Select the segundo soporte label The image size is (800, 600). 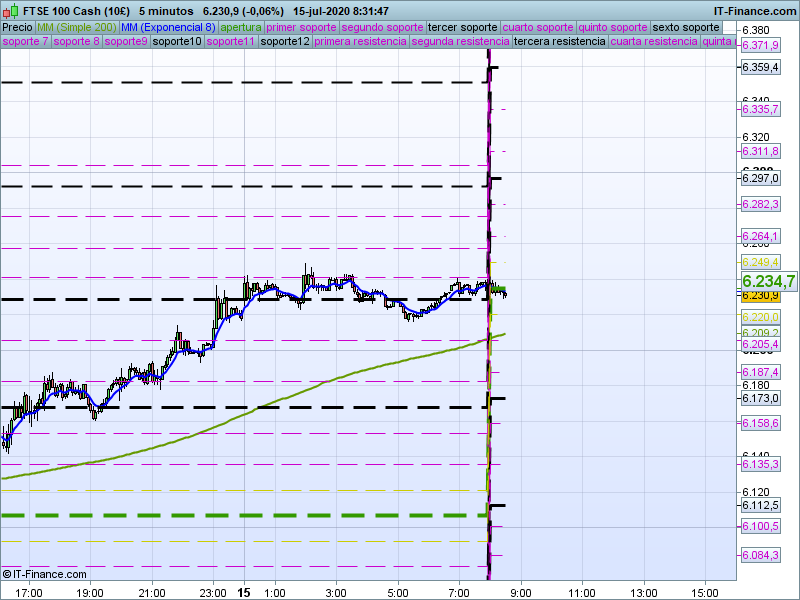tap(382, 28)
